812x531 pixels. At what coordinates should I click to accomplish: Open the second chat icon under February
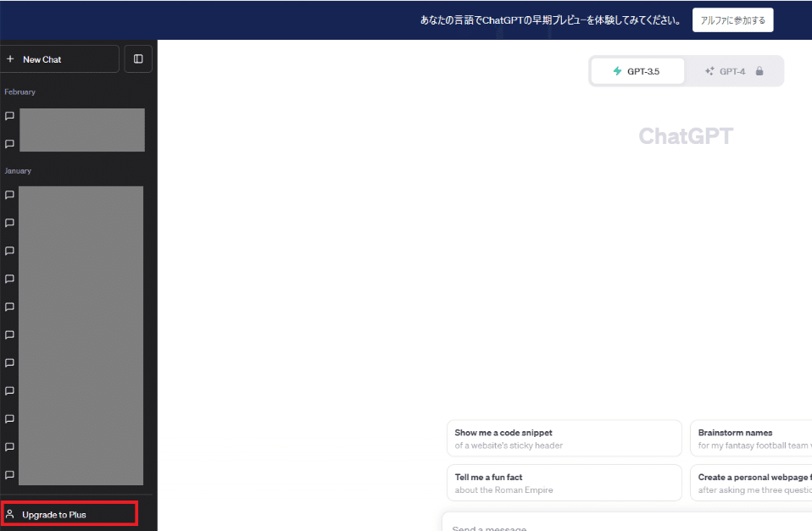(9, 144)
